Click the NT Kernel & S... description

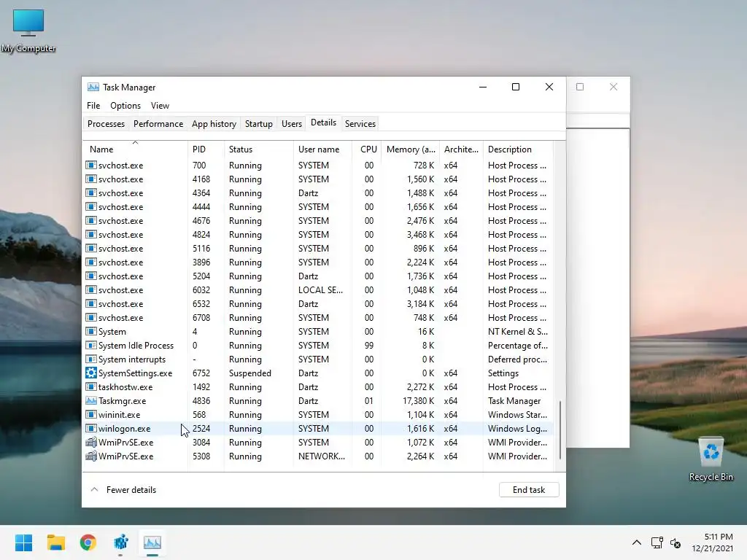pos(517,332)
